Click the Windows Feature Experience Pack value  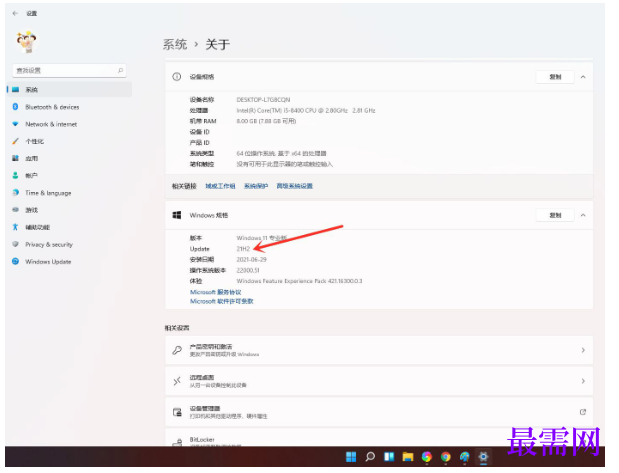299,281
